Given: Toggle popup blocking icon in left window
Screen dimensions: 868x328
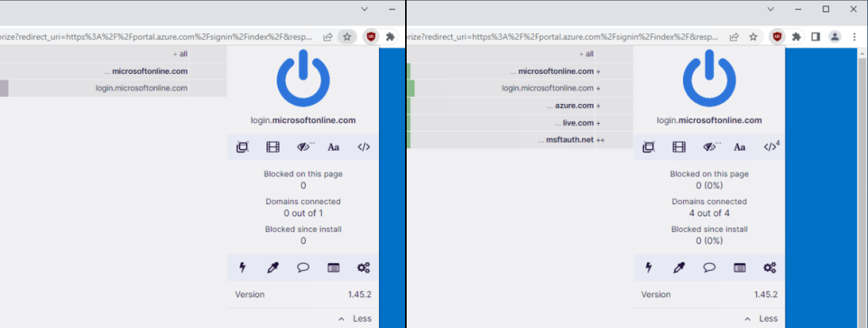Looking at the screenshot, I should click(242, 147).
